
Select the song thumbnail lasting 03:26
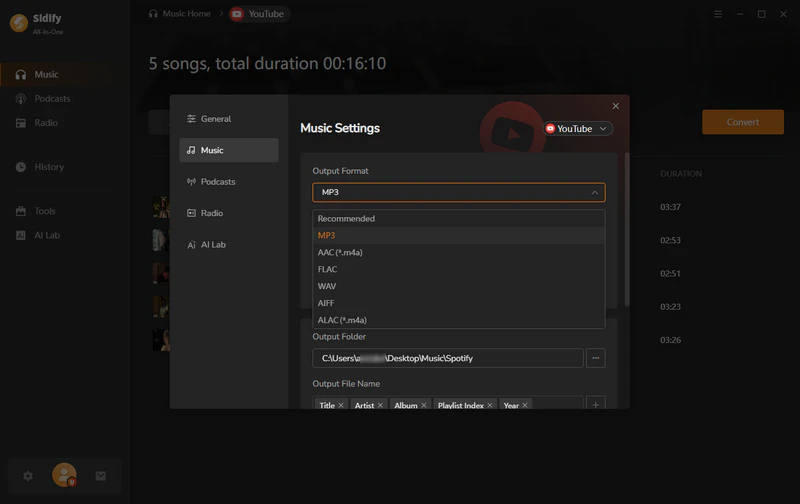161,340
